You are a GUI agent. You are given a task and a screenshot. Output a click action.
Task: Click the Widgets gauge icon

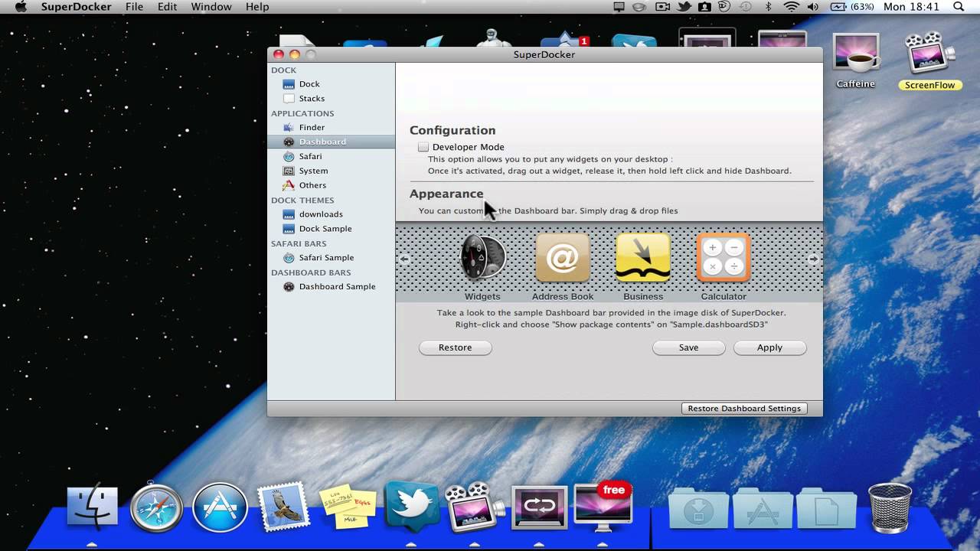[482, 258]
